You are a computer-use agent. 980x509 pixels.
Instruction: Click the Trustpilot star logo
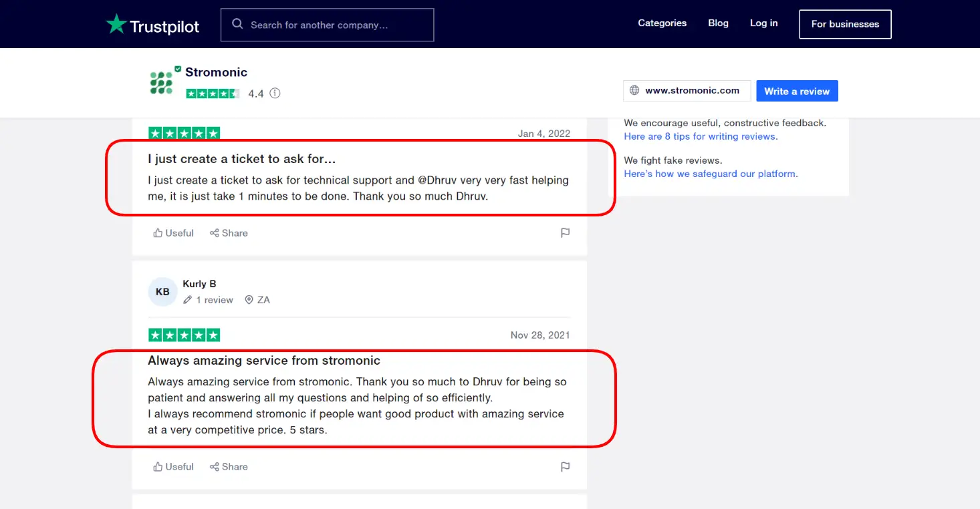tap(117, 23)
